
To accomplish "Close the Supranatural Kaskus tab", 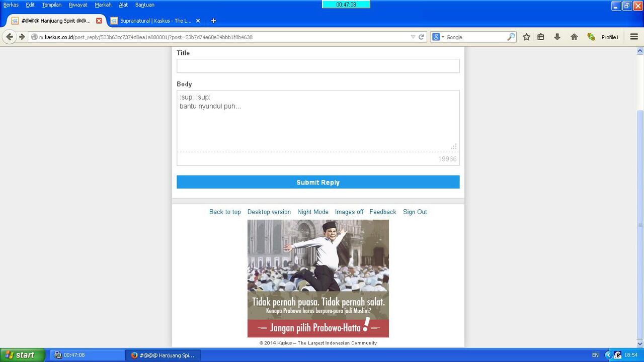I will 198,21.
